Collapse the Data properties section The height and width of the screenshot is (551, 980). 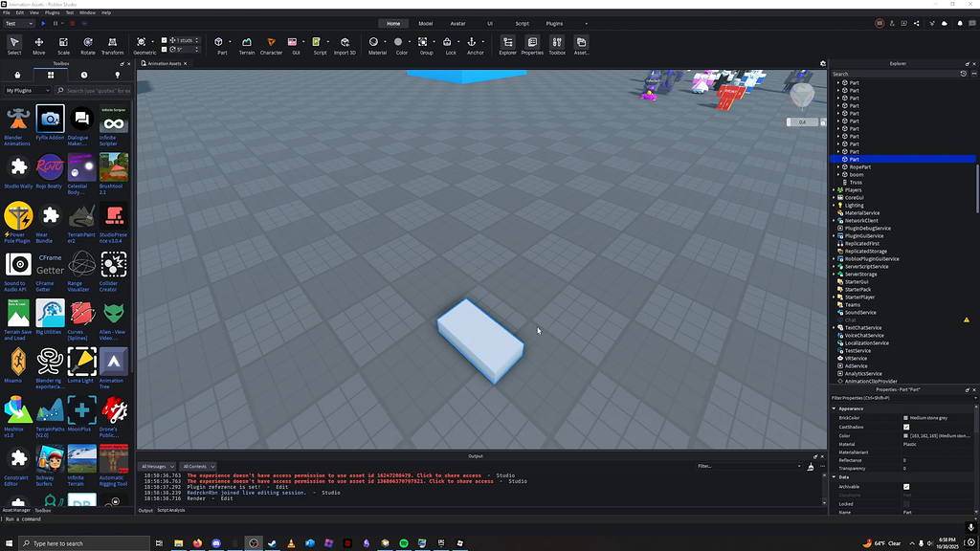click(834, 476)
